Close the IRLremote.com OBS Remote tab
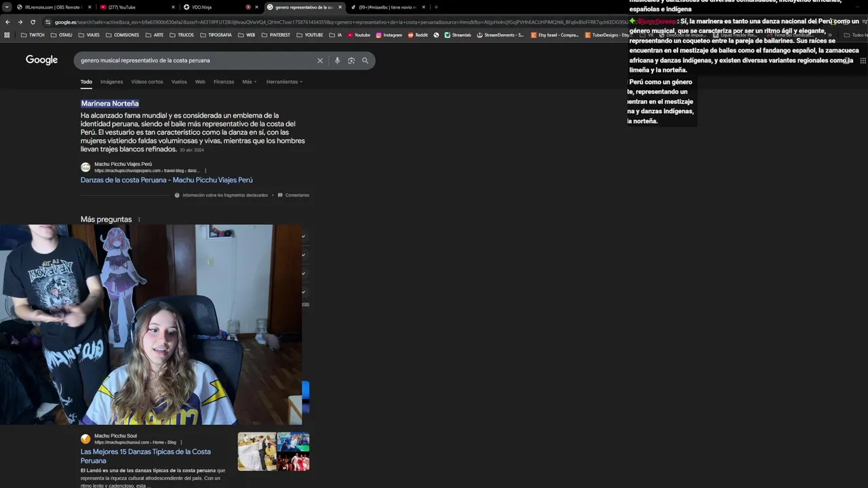Screen dimensions: 868x488 coord(90,7)
